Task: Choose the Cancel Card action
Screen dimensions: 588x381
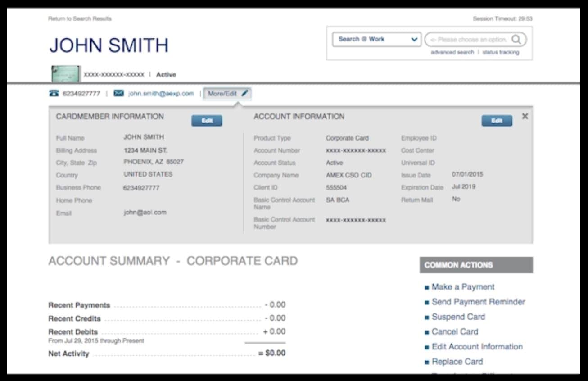Action: [x=455, y=331]
